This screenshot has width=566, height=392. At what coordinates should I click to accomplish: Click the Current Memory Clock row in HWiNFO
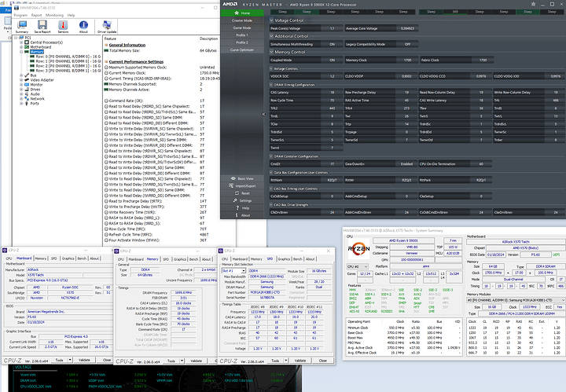[x=163, y=73]
